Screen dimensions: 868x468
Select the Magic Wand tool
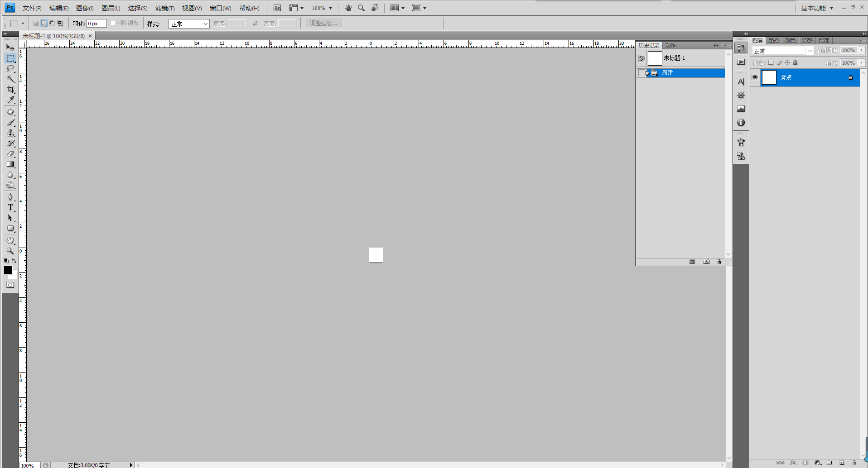(x=10, y=79)
